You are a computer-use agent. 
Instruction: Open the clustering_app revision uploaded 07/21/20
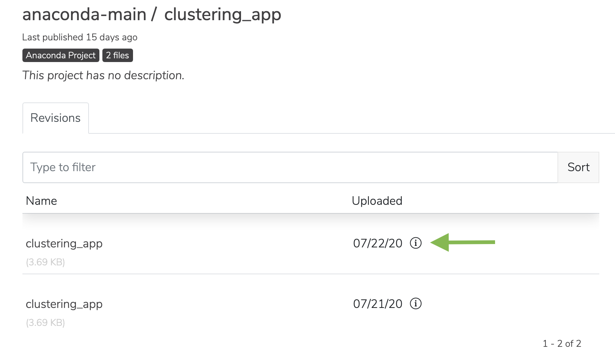[64, 304]
